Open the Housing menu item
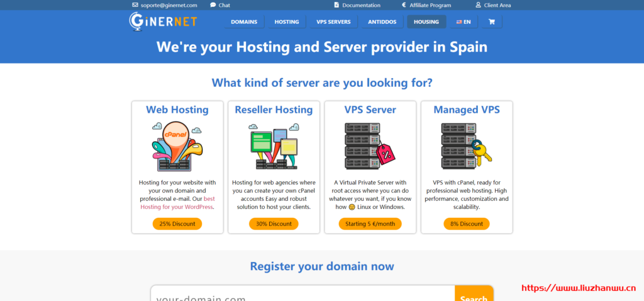 pos(426,22)
